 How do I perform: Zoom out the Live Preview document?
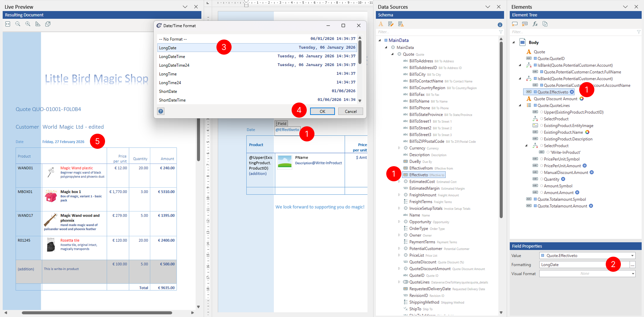18,24
